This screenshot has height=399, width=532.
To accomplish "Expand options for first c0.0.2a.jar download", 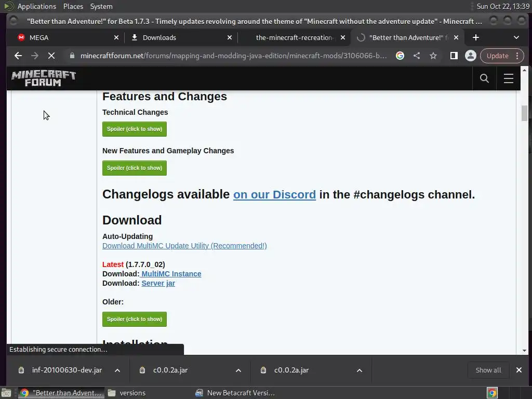I will 238,370.
